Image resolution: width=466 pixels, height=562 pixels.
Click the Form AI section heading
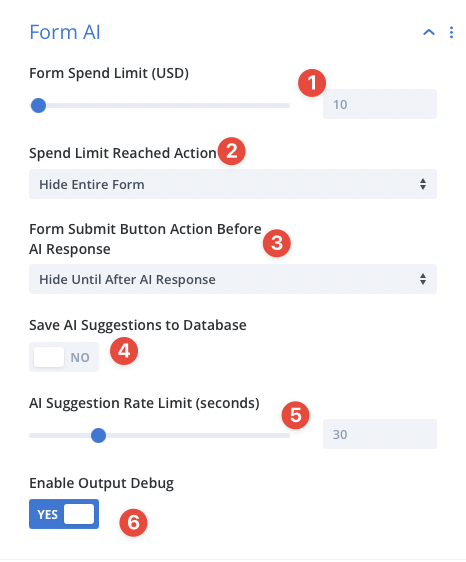pyautogui.click(x=65, y=32)
